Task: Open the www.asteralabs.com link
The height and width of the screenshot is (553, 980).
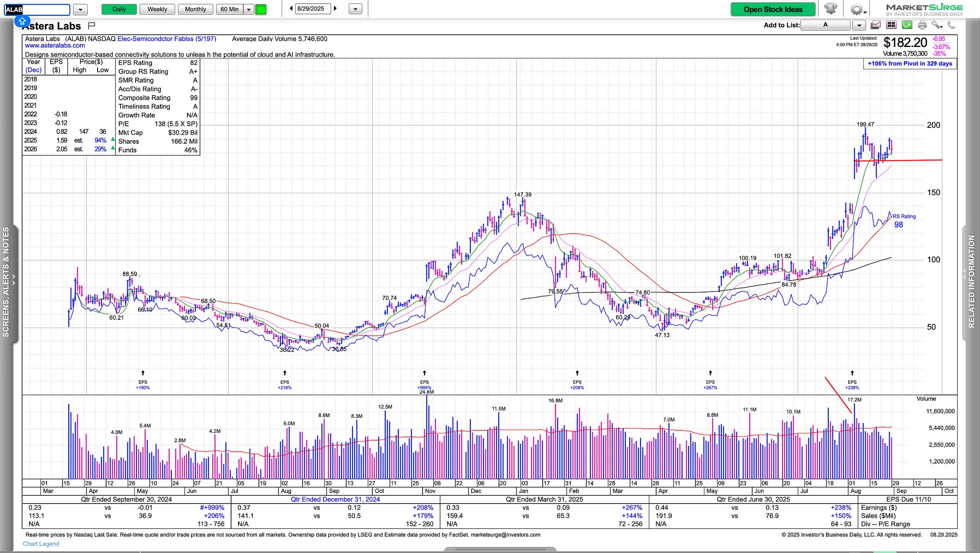Action: pos(55,46)
